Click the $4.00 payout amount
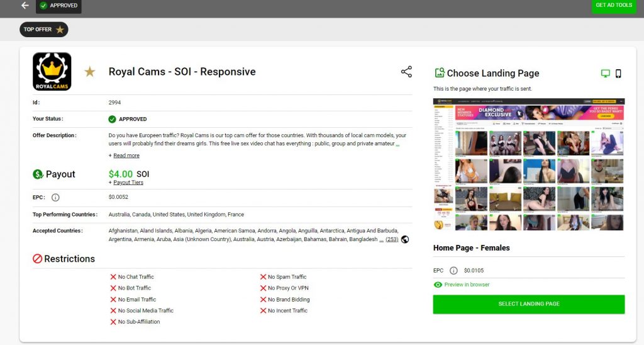This screenshot has width=644, height=345. click(121, 174)
